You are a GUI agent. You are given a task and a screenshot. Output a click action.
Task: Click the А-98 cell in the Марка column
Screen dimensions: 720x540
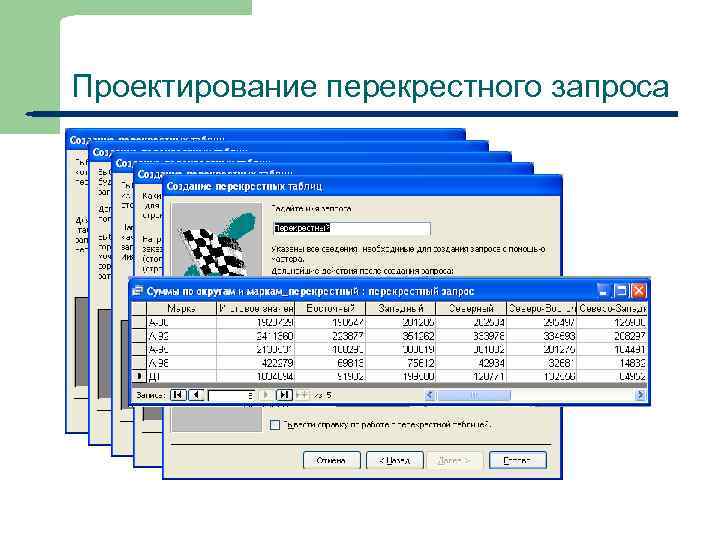coord(181,363)
